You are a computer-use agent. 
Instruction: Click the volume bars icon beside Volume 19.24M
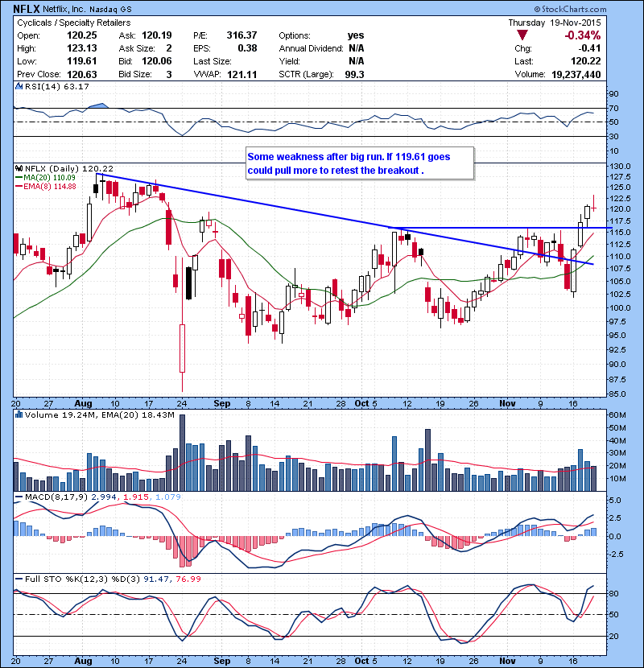coord(19,415)
